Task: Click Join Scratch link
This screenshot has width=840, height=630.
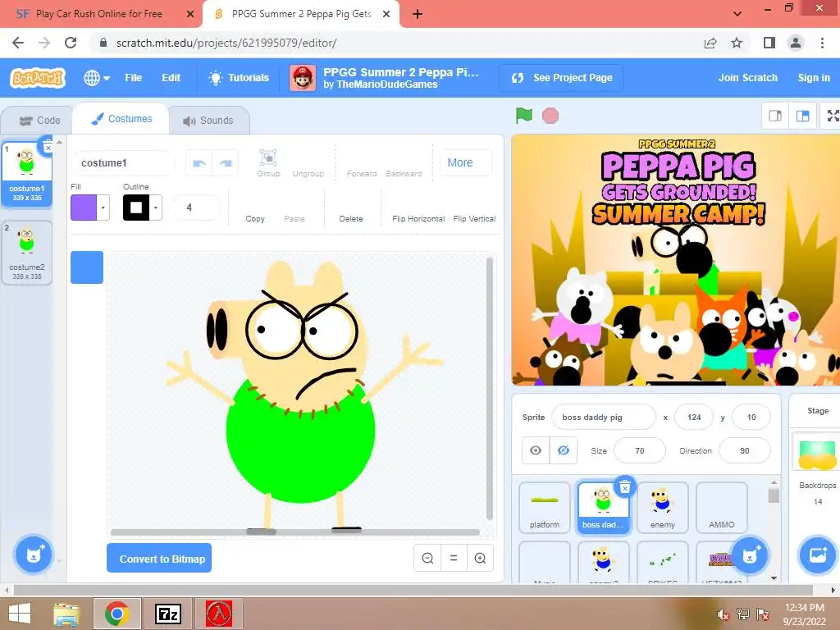Action: 747,78
